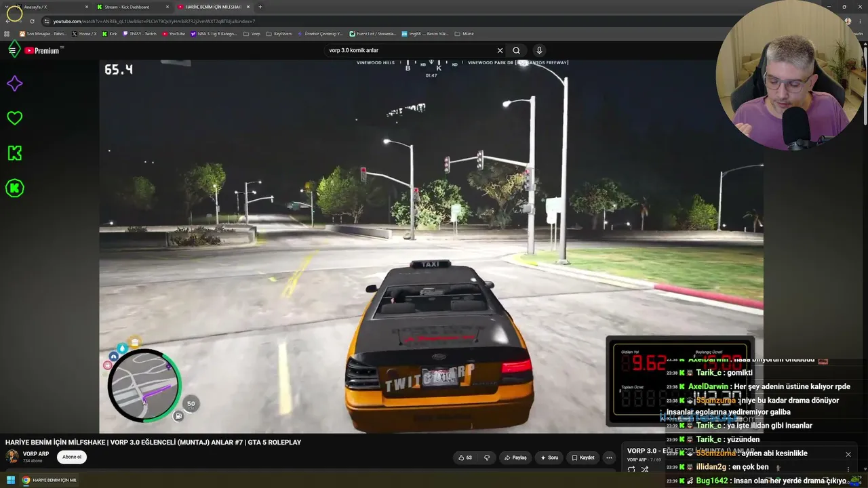Screen dimensions: 868x488
Task: Open the Son Mesajlar bookmark
Action: [x=42, y=34]
